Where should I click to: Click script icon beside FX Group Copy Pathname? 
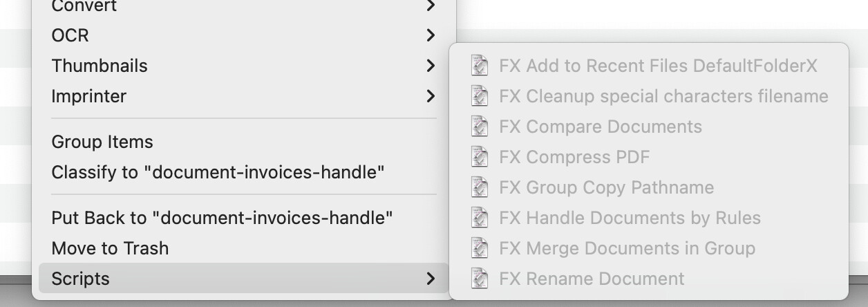coord(479,187)
